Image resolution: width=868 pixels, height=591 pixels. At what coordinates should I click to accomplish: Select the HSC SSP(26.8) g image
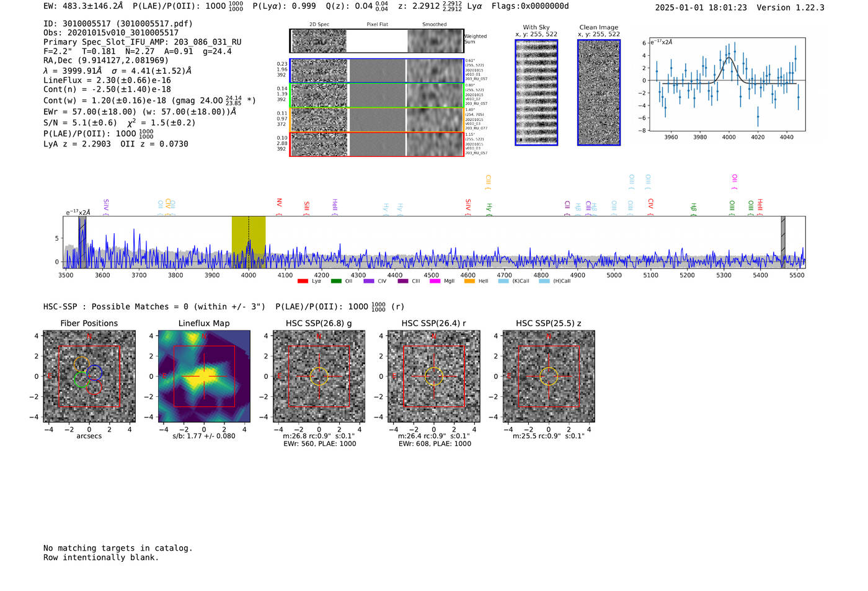click(319, 376)
